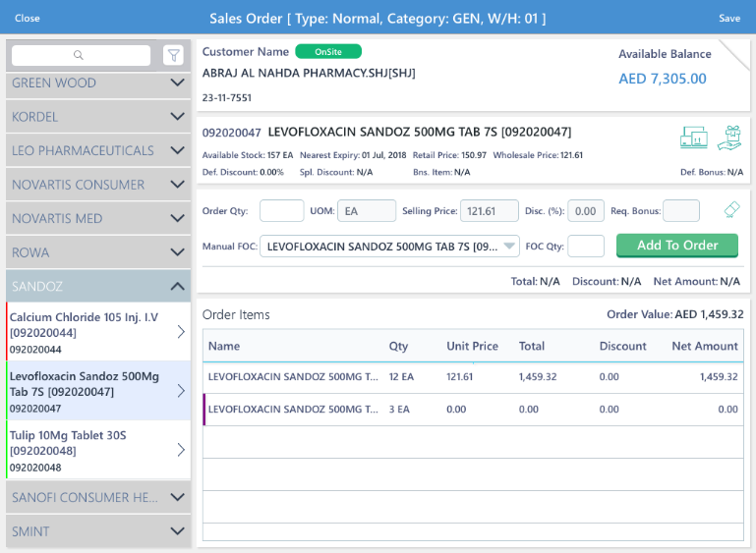Close the sales order screen
Viewport: 756px width, 553px height.
pos(27,19)
